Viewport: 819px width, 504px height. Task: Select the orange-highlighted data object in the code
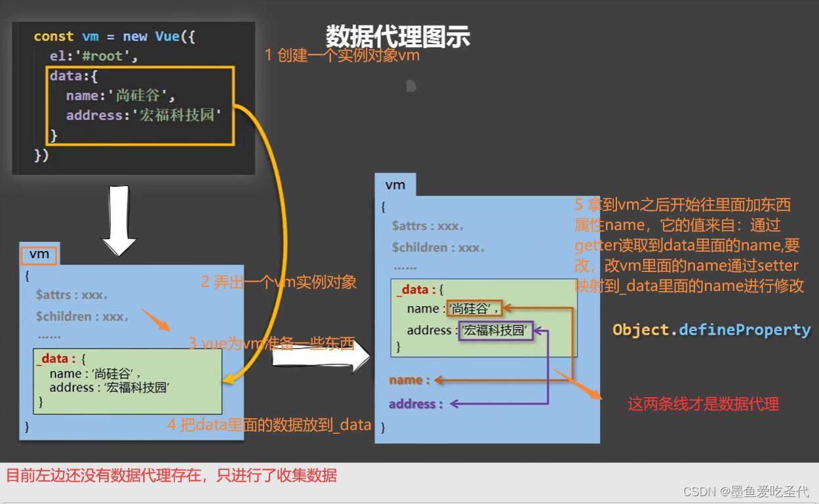pyautogui.click(x=141, y=106)
